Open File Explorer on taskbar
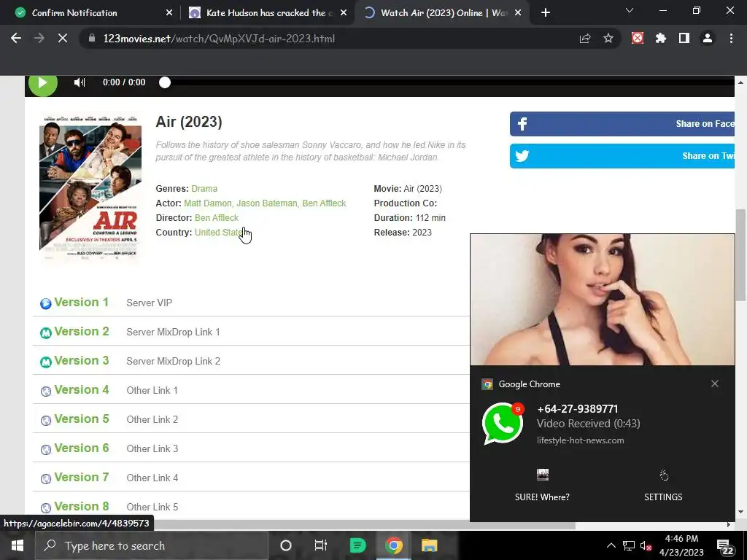Viewport: 747px width, 560px height. [429, 545]
